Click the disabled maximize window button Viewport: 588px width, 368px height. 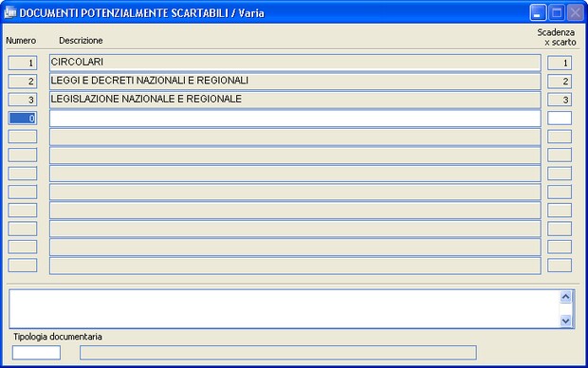point(557,12)
